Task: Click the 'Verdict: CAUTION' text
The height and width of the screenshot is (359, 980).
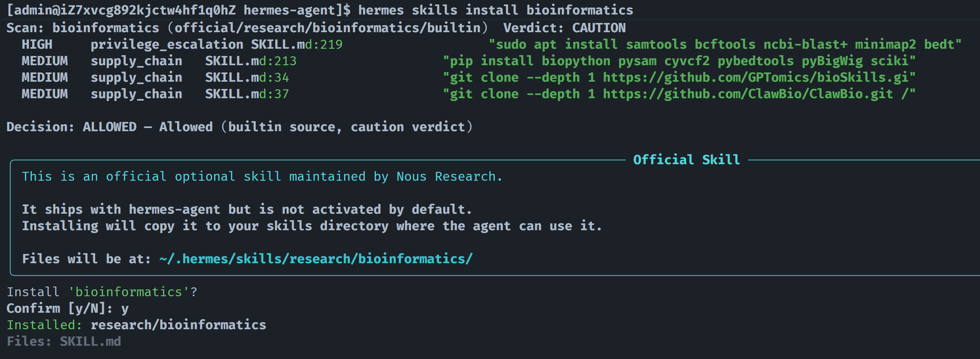Action: pyautogui.click(x=564, y=28)
